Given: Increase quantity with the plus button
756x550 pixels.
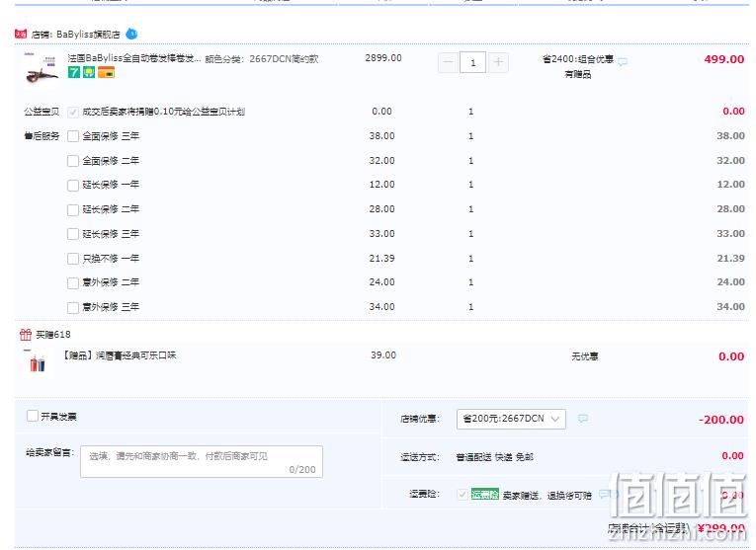Looking at the screenshot, I should click(498, 62).
